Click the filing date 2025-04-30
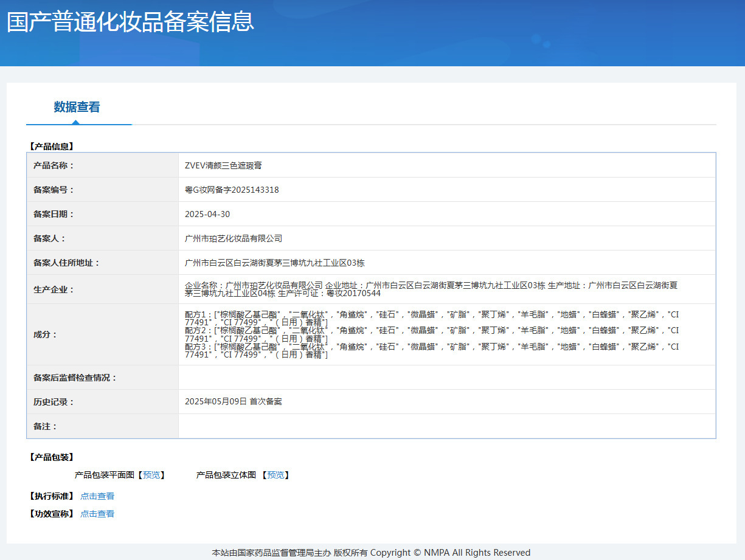 click(207, 214)
